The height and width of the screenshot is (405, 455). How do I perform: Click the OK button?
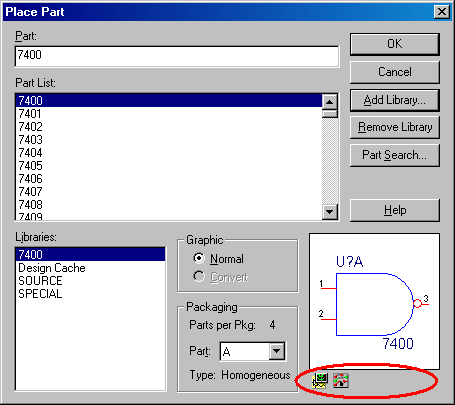pyautogui.click(x=395, y=44)
